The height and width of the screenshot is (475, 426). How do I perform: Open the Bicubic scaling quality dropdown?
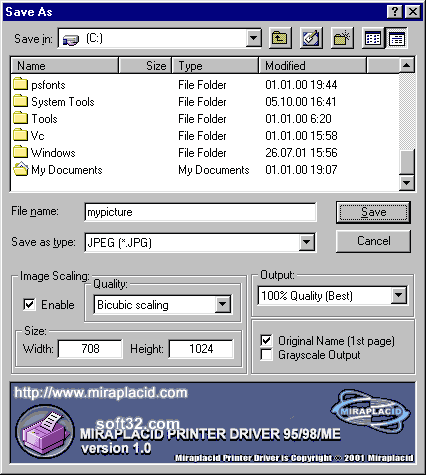pos(222,304)
